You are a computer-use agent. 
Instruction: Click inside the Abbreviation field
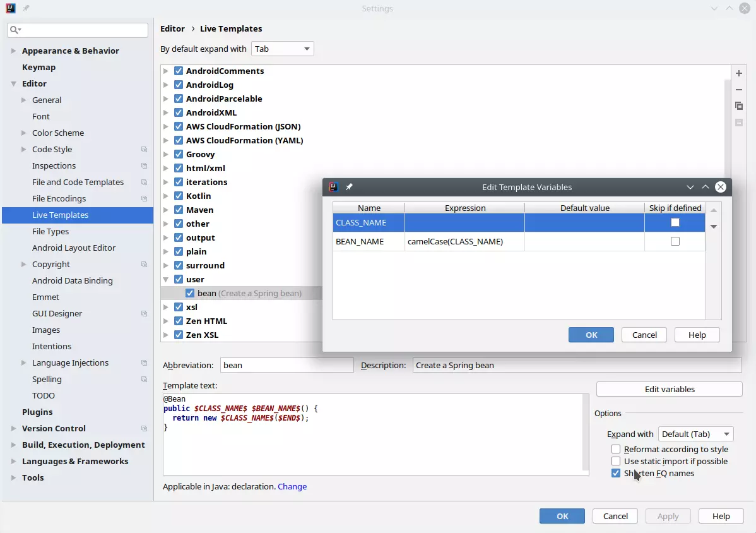pos(286,365)
